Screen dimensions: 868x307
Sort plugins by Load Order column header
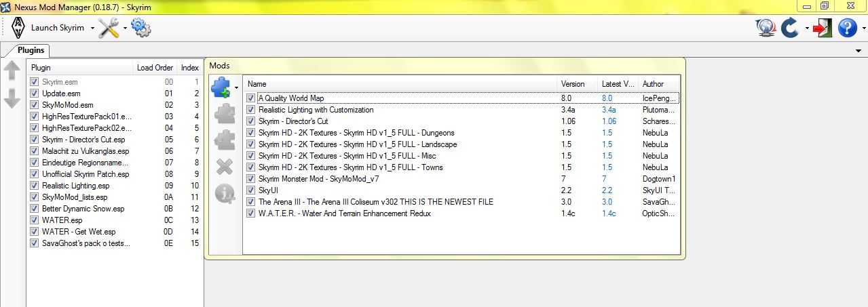point(155,68)
